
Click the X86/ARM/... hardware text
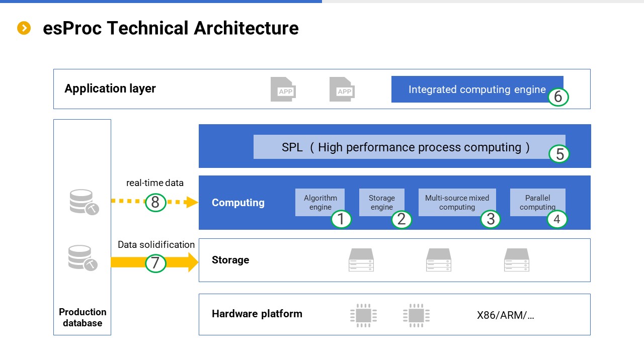(x=505, y=316)
